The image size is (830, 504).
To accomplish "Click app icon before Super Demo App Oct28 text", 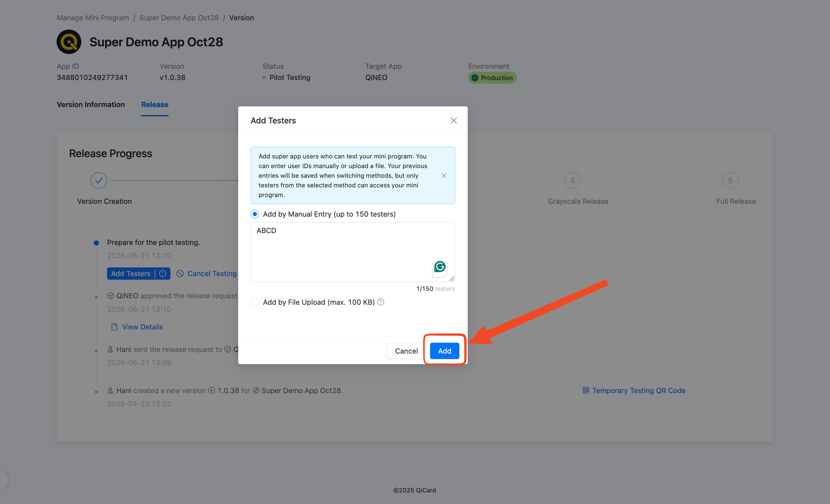I will click(256, 391).
